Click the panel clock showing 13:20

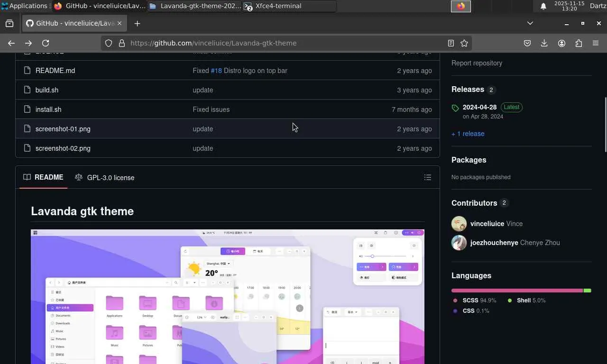click(x=569, y=6)
